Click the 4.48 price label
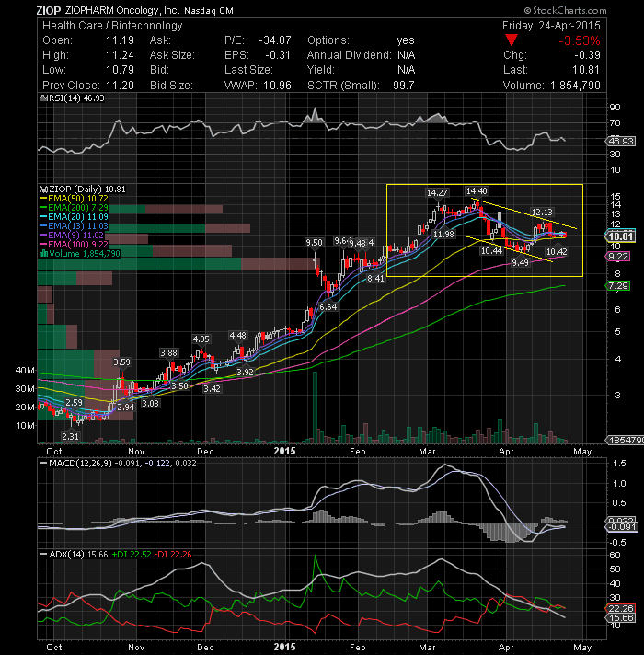The image size is (644, 655). pos(237,336)
